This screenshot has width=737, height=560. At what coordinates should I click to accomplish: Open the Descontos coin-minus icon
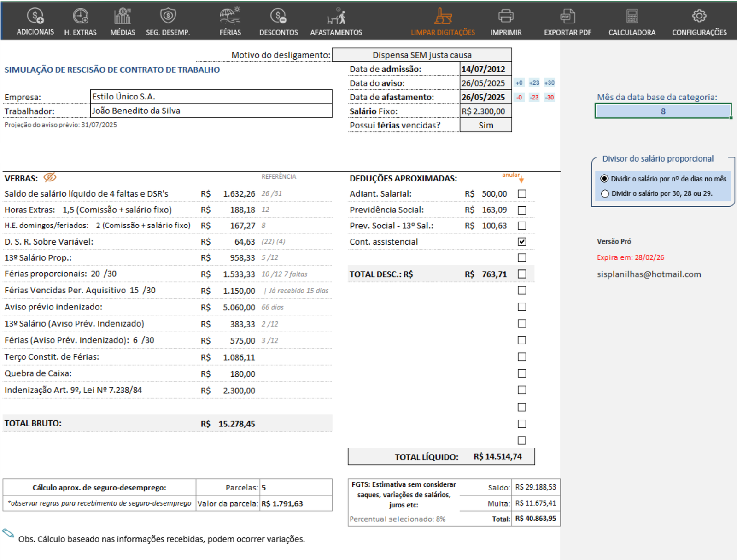[278, 16]
